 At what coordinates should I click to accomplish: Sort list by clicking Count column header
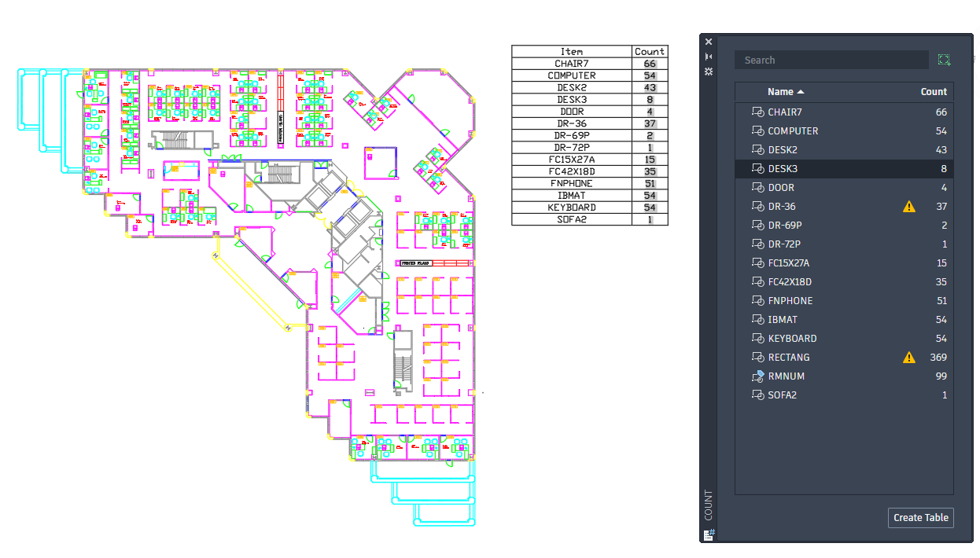[x=934, y=92]
